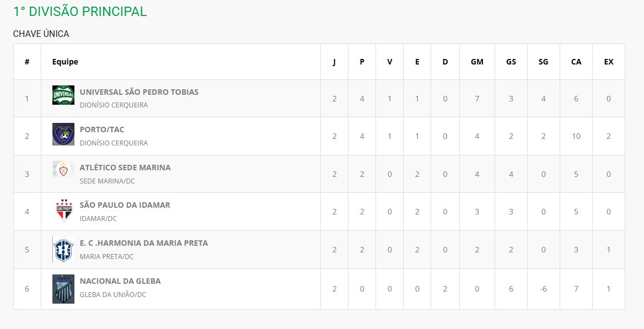Click the CHAVE ÚNICA group label
The height and width of the screenshot is (329, 644).
(x=41, y=34)
